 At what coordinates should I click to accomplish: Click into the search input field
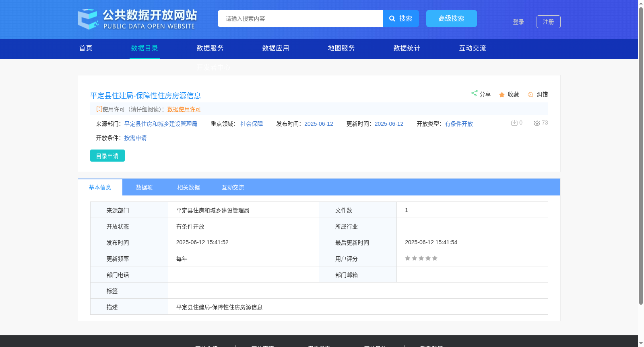(300, 19)
